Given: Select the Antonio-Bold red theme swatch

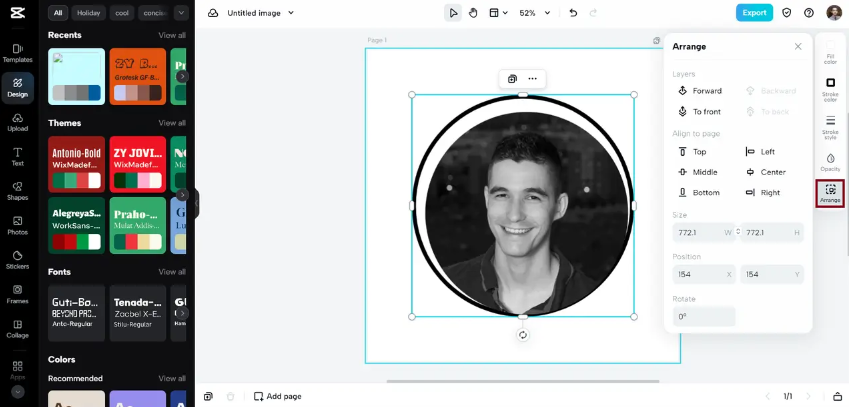Looking at the screenshot, I should [76, 165].
